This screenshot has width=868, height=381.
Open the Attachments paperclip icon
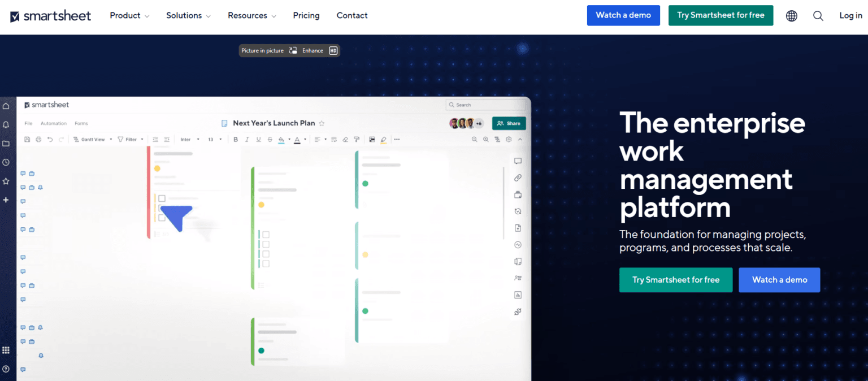point(518,177)
